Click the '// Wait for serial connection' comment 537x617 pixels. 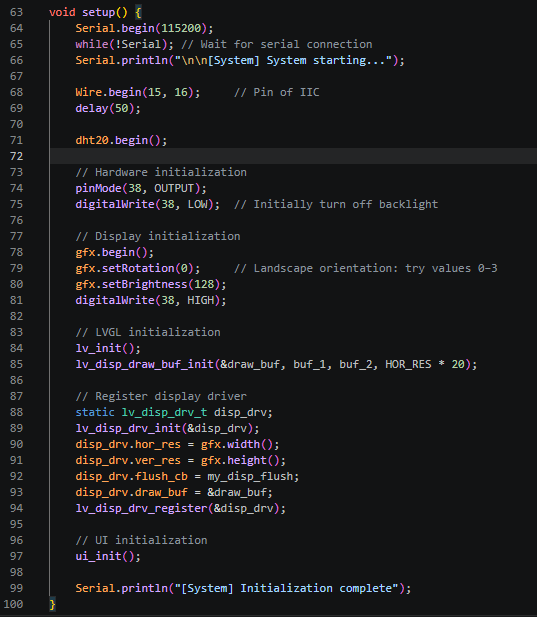click(x=277, y=44)
